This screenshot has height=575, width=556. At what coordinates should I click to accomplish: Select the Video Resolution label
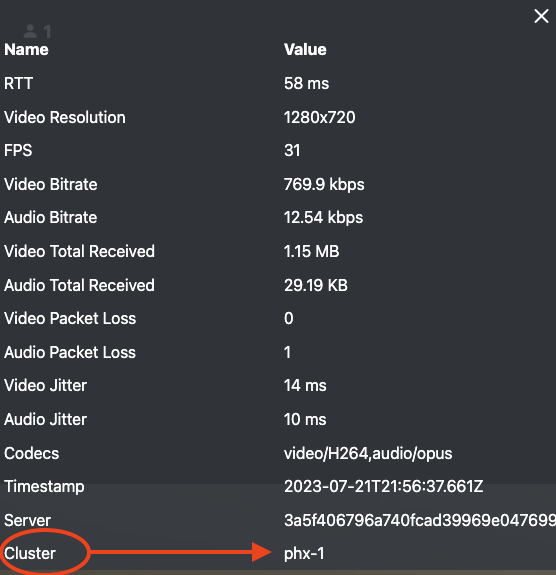click(65, 117)
